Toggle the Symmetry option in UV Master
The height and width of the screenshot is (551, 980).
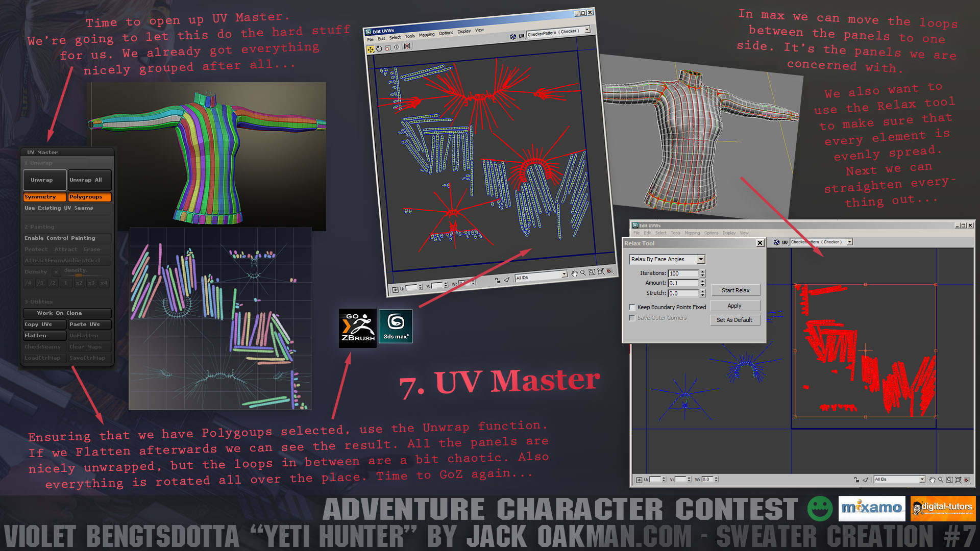pyautogui.click(x=44, y=197)
